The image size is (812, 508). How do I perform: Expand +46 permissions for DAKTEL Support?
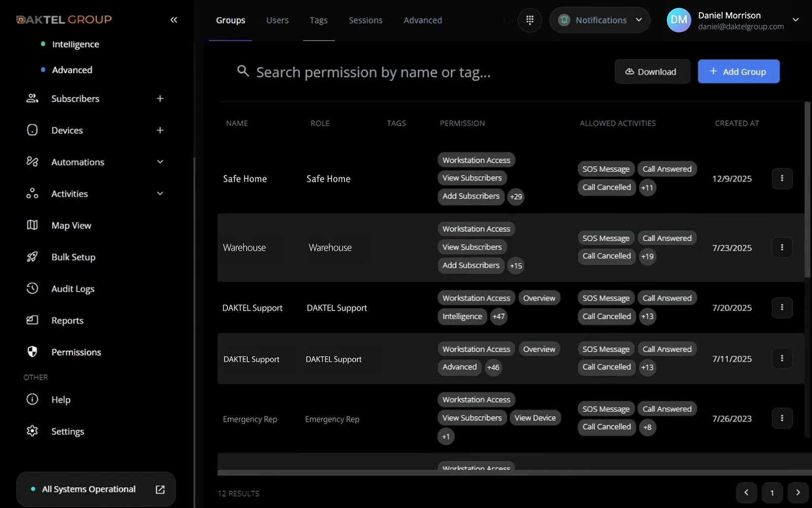click(x=493, y=367)
